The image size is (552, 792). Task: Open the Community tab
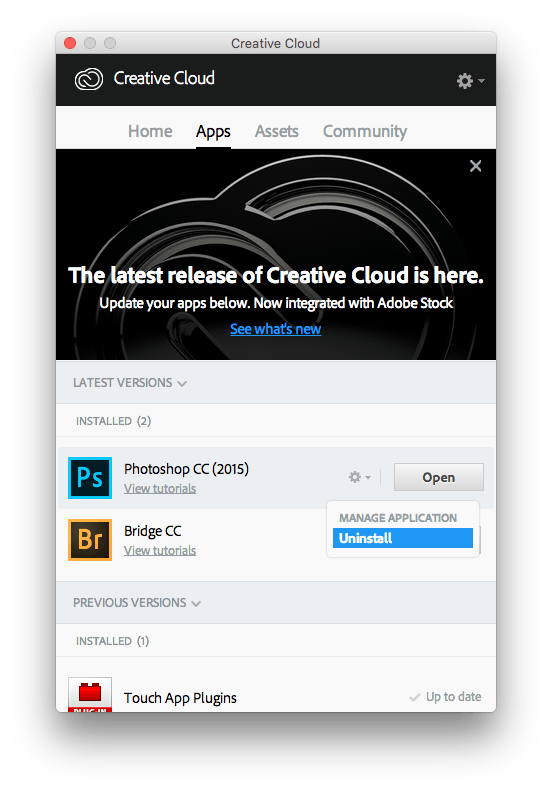tap(365, 132)
